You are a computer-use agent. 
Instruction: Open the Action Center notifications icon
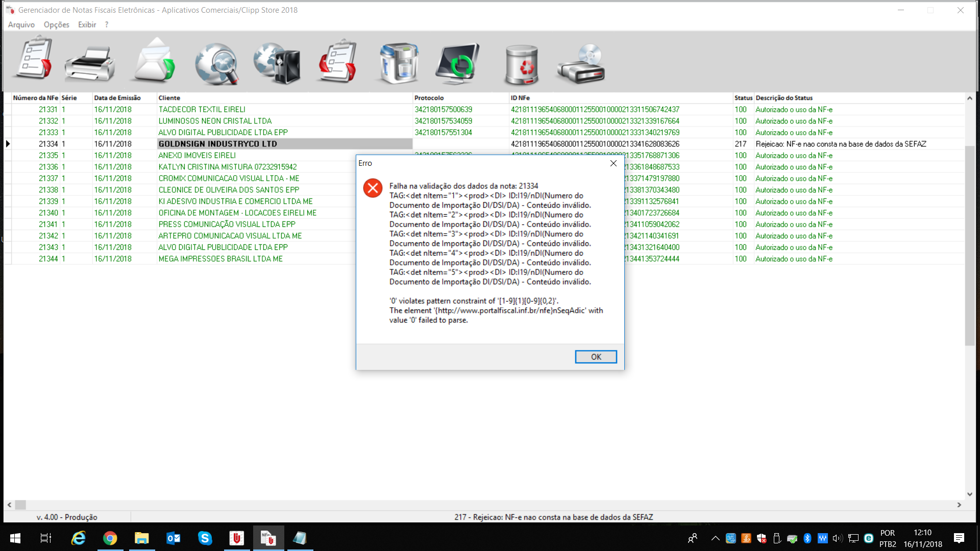(x=959, y=538)
